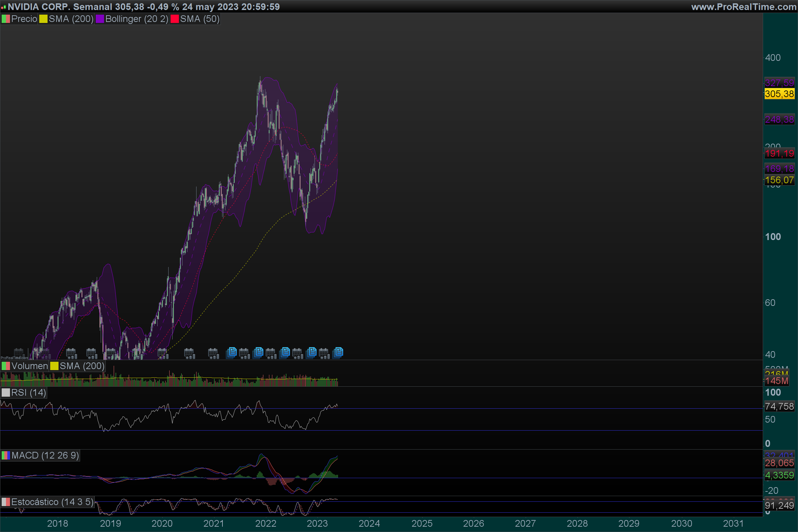Click the Bollinger (20 2) indicator label

pyautogui.click(x=136, y=19)
